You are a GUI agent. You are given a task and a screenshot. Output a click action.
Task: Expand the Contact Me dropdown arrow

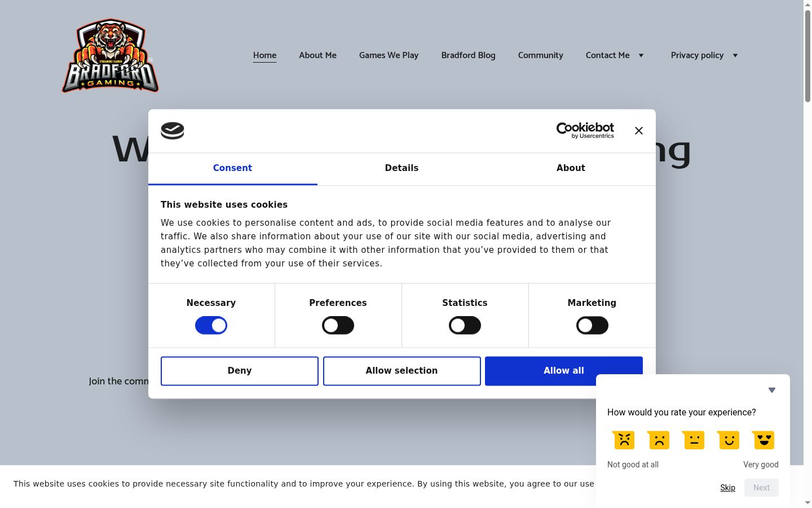(x=641, y=55)
